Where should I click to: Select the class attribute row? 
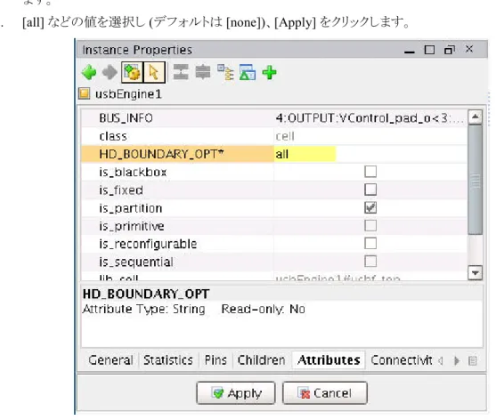[x=274, y=136]
